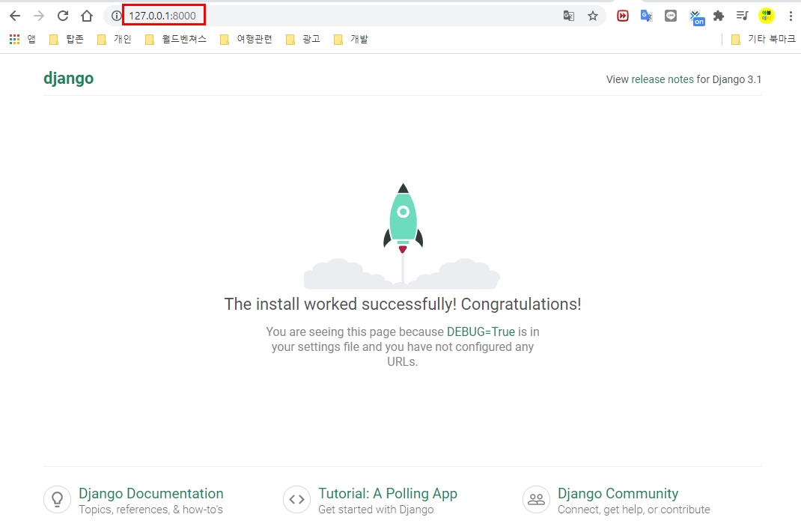Click 'The install worked successfully! Congratulations!' heading
Image resolution: width=801 pixels, height=532 pixels.
point(403,305)
